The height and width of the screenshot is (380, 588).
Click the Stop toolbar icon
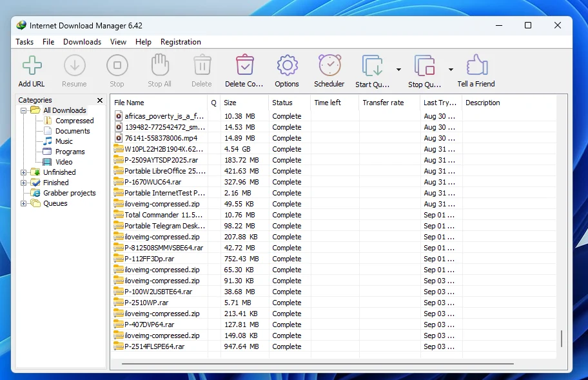pyautogui.click(x=117, y=65)
